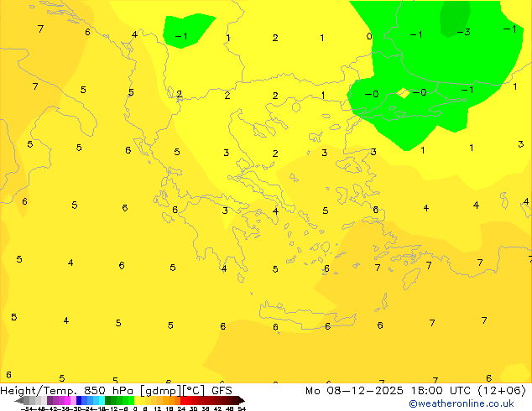Click the "-3" temperature value on the map
The image size is (532, 411).
[463, 32]
